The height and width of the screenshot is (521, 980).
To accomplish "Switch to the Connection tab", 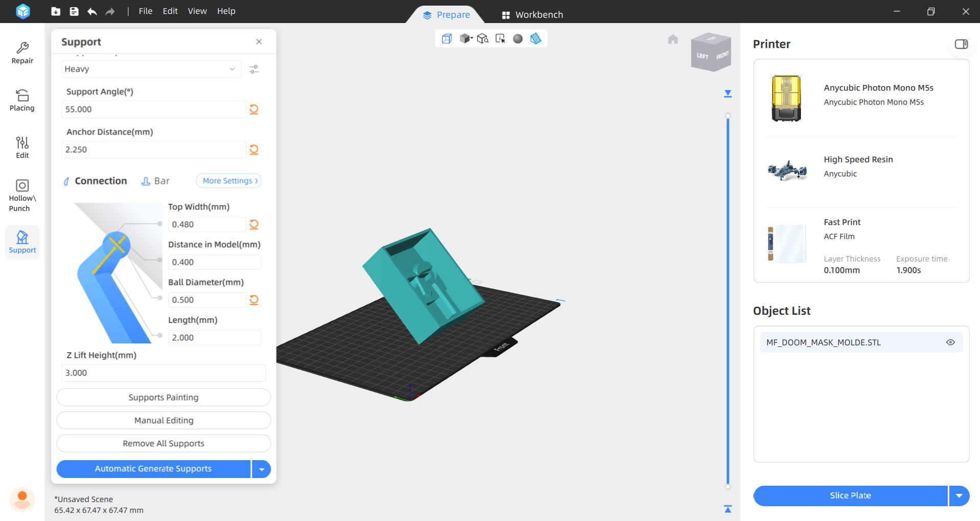I will [95, 181].
